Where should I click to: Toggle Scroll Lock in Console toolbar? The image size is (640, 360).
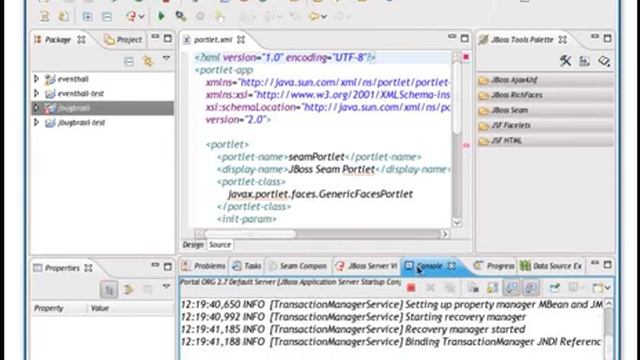point(492,288)
